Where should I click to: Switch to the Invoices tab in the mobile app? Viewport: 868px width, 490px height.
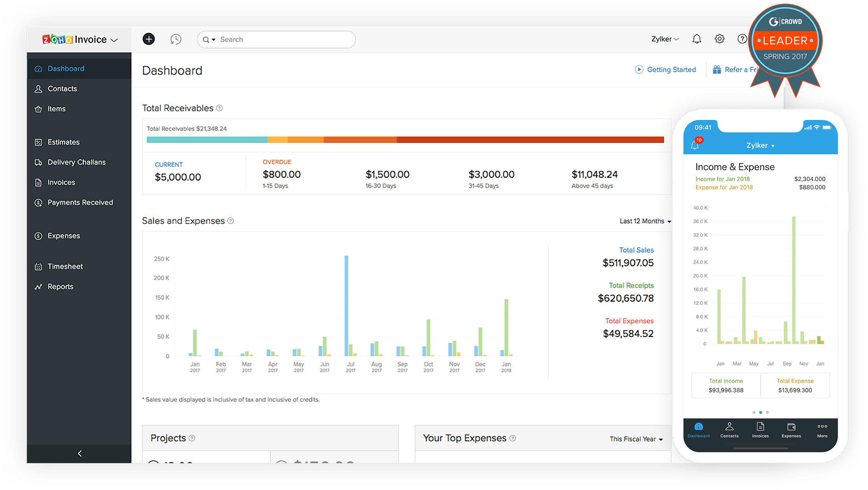(760, 430)
